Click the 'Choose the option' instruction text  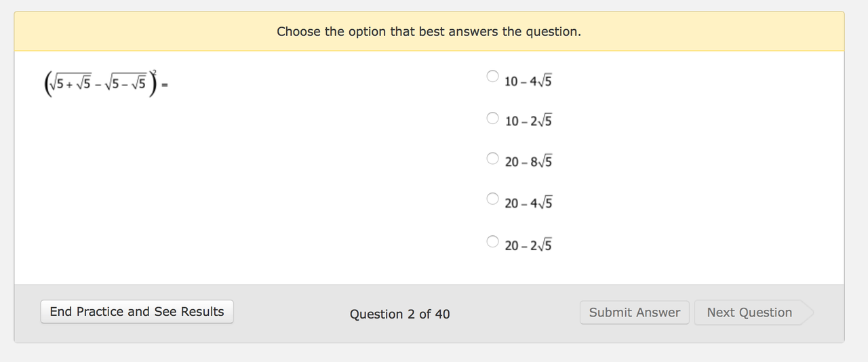tap(429, 31)
